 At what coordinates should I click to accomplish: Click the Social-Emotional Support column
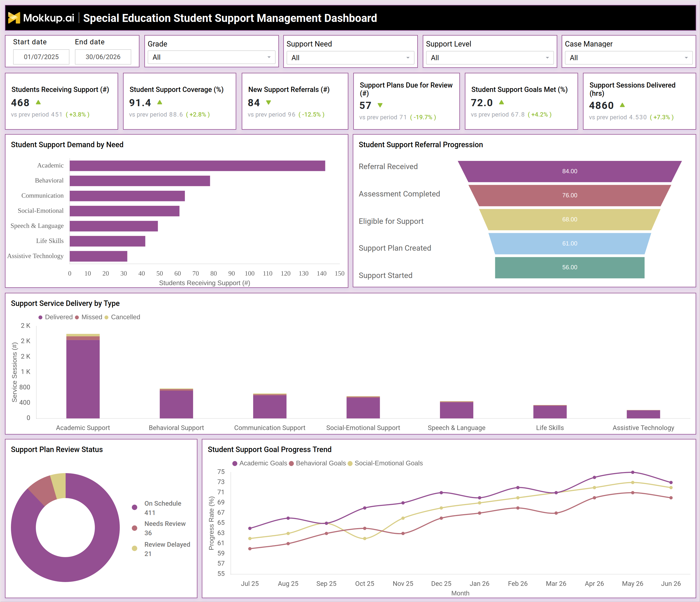pos(363,407)
